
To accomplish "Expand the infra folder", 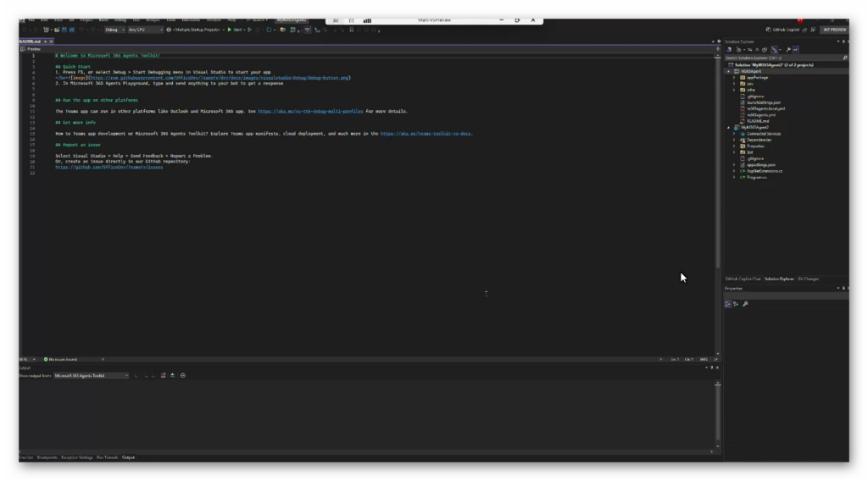I will click(x=735, y=90).
